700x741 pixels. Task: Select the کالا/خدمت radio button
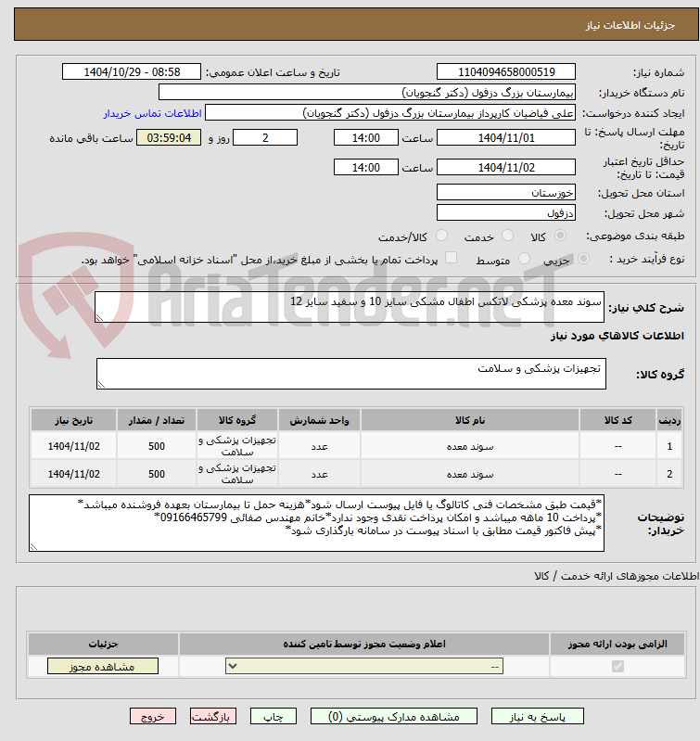(441, 236)
